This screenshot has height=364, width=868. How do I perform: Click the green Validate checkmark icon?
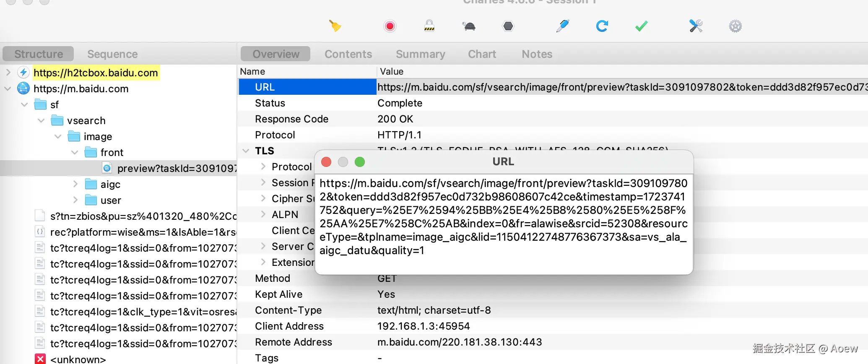[642, 26]
